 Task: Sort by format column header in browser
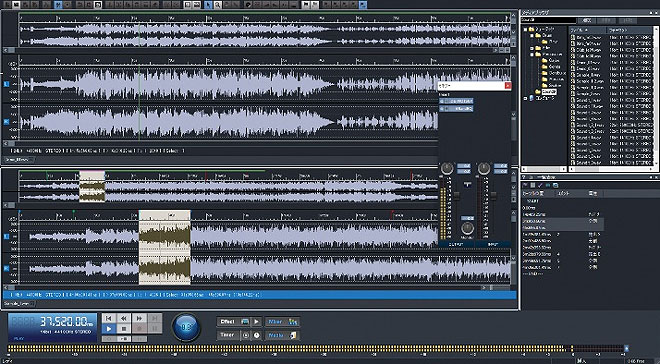tap(629, 30)
